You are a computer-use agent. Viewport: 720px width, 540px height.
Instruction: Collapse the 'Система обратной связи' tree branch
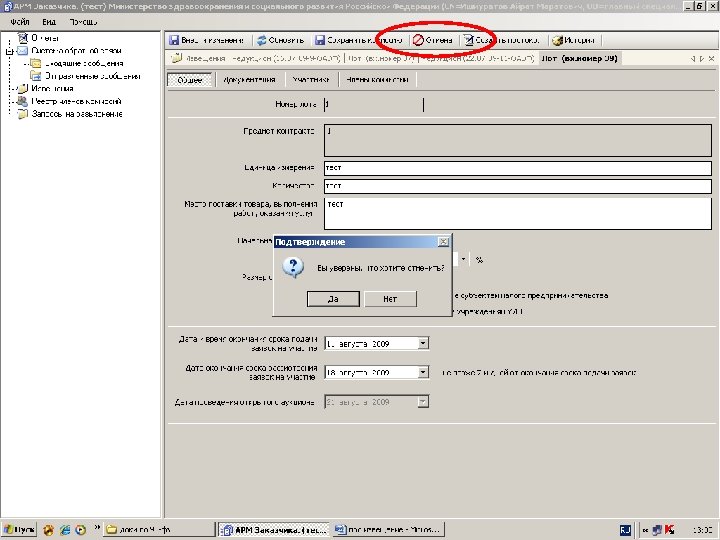tap(9, 51)
